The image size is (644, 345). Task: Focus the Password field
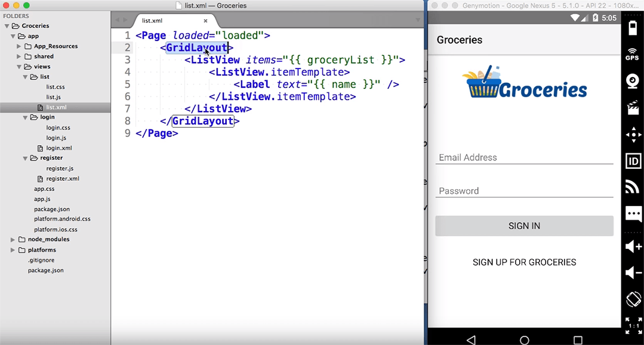pyautogui.click(x=525, y=190)
